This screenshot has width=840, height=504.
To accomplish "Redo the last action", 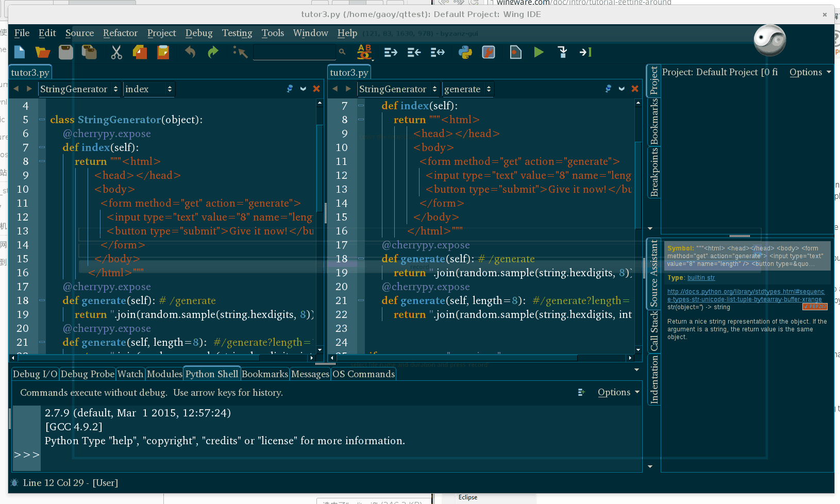I will (213, 52).
